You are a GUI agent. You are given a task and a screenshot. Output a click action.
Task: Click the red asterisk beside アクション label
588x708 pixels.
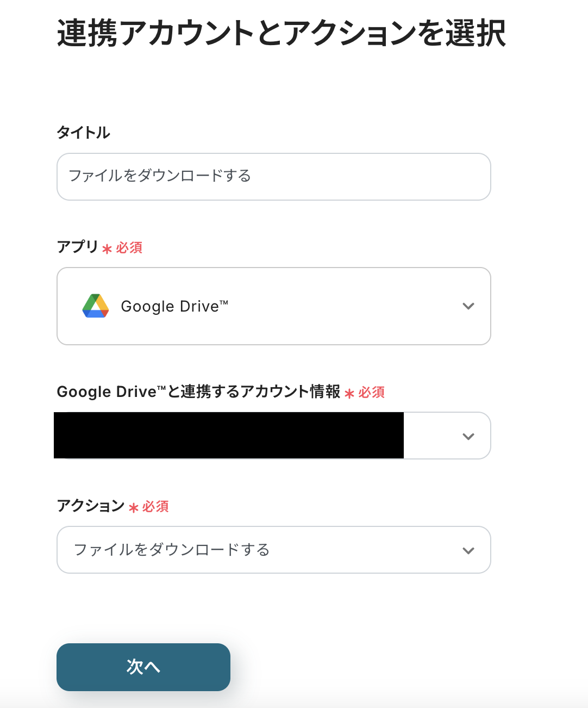coord(134,508)
